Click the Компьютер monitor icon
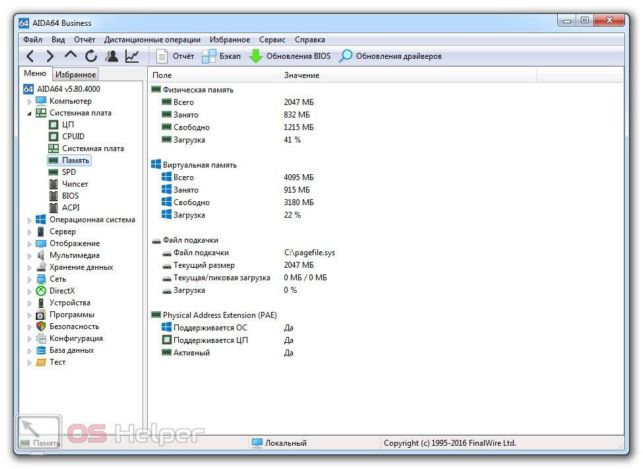This screenshot has width=643, height=469. [x=41, y=101]
